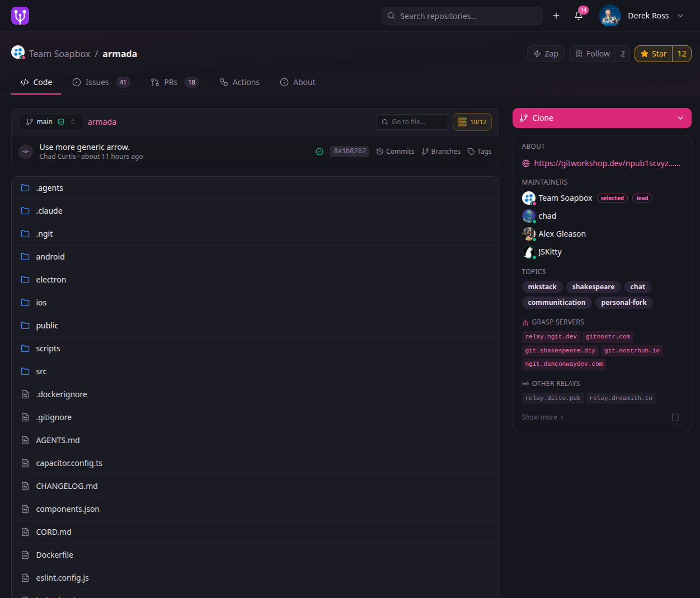This screenshot has width=700, height=598.
Task: Open the Dockerfile entry
Action: 255,555
